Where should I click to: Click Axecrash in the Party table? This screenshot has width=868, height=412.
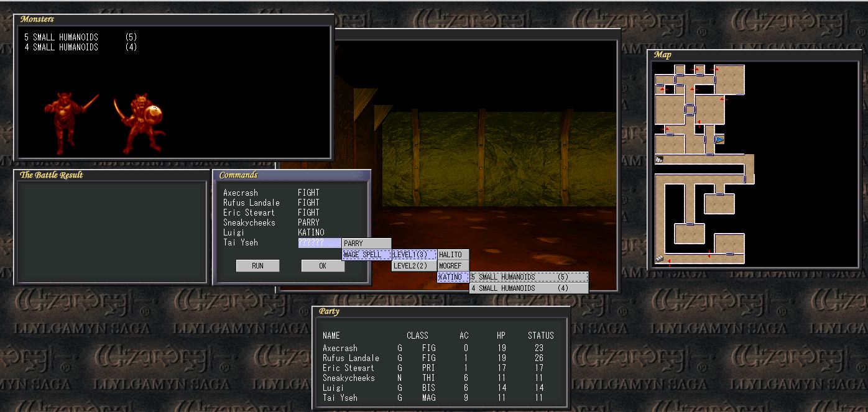pos(340,348)
